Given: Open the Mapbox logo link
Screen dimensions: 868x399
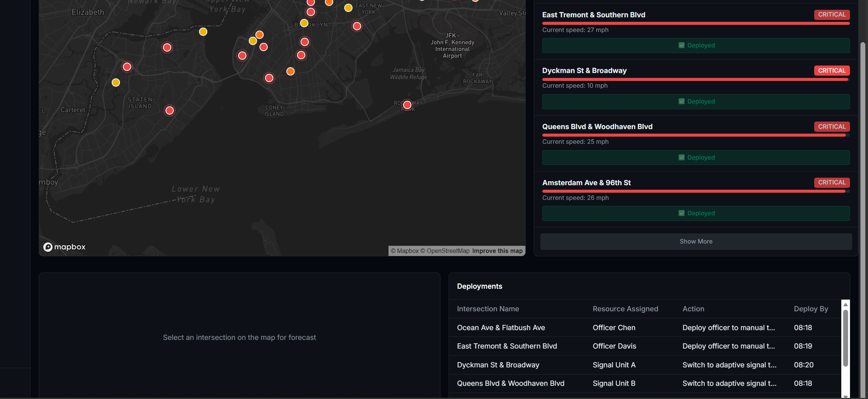Looking at the screenshot, I should pyautogui.click(x=64, y=247).
